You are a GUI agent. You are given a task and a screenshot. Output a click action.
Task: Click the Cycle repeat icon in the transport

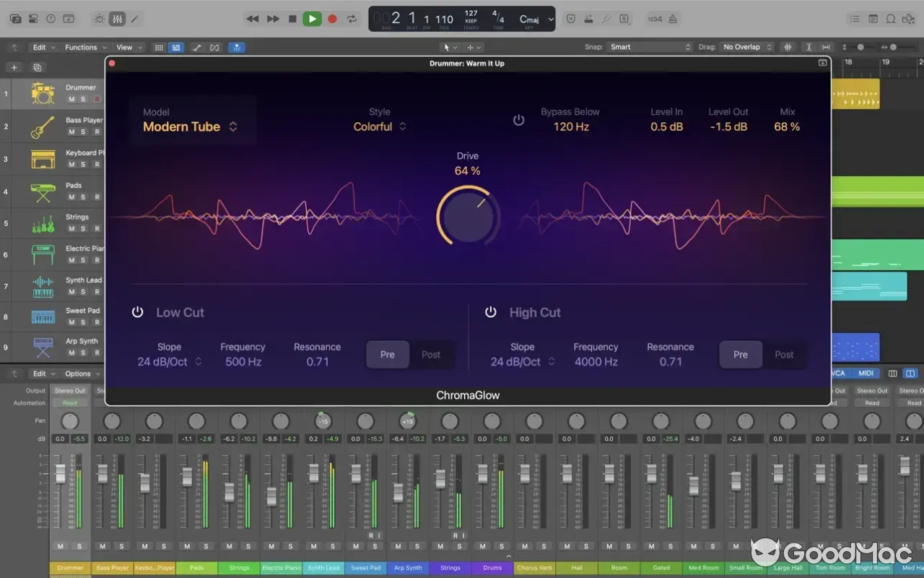(x=352, y=19)
